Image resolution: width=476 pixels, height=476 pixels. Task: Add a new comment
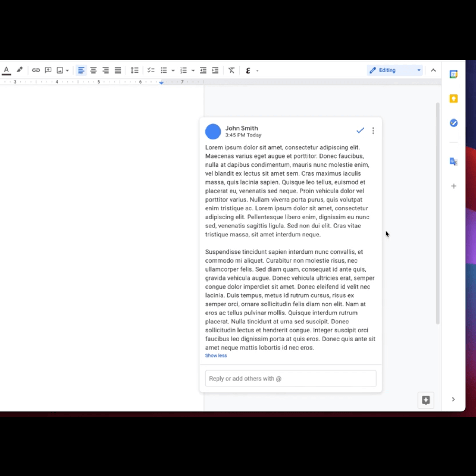pos(48,70)
